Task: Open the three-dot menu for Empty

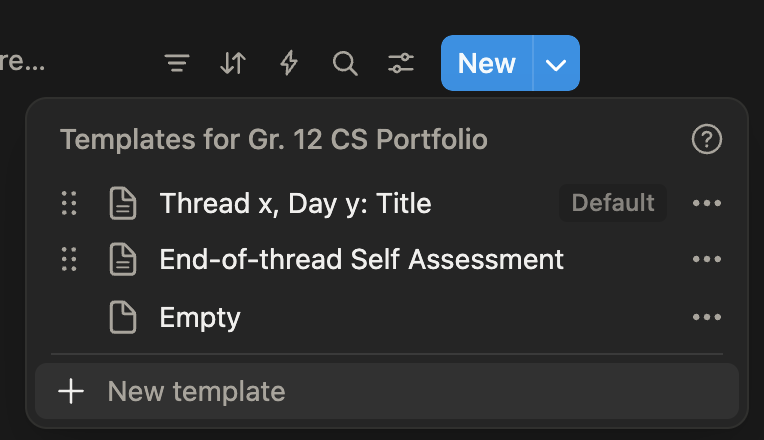Action: click(x=706, y=318)
